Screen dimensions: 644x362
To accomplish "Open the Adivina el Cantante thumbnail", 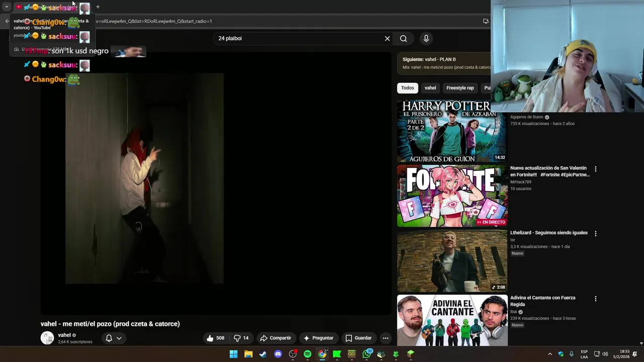I will [452, 320].
